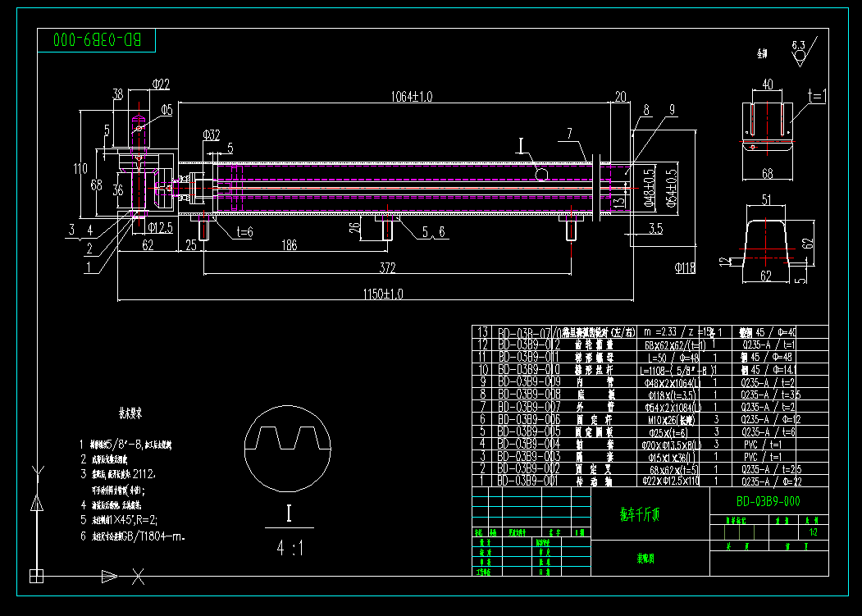This screenshot has width=862, height=616.
Task: Click the 186 spacing dimension
Action: (x=289, y=245)
